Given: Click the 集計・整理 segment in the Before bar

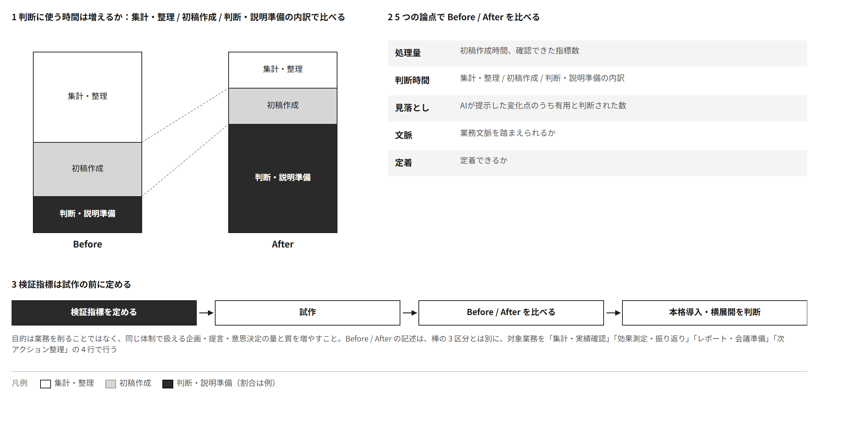Looking at the screenshot, I should (x=88, y=97).
